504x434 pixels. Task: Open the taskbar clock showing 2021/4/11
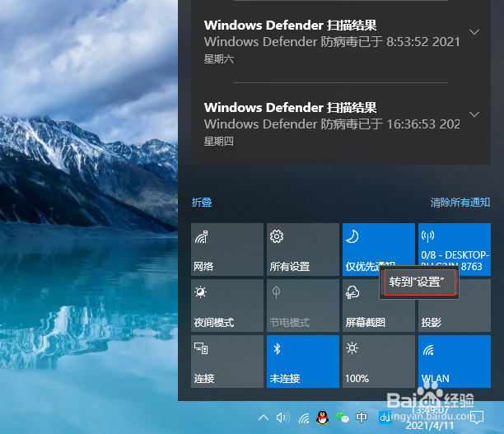click(x=430, y=418)
